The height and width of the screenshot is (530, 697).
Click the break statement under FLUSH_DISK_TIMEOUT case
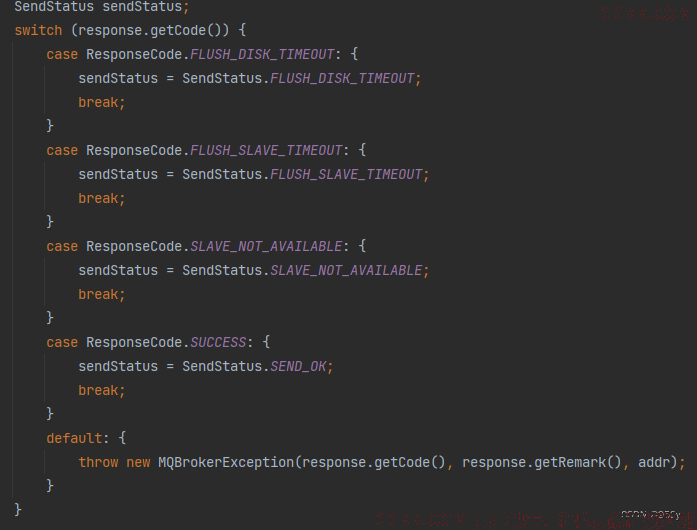click(x=99, y=102)
